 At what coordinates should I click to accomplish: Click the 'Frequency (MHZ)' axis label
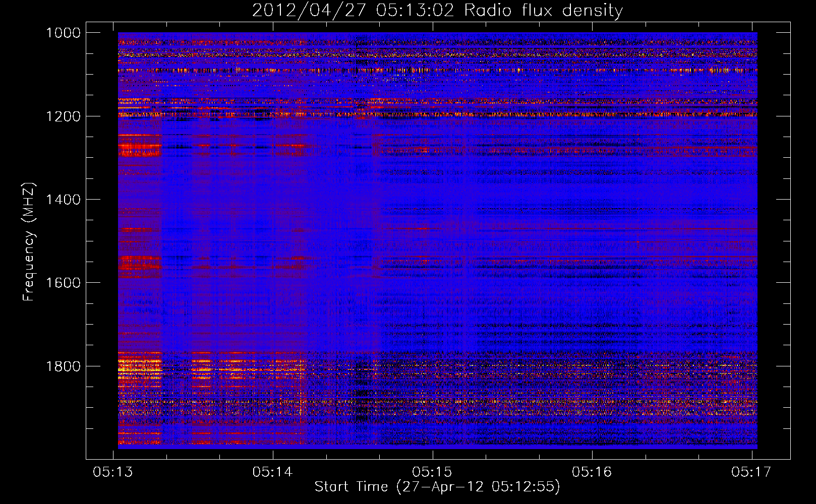pos(29,242)
